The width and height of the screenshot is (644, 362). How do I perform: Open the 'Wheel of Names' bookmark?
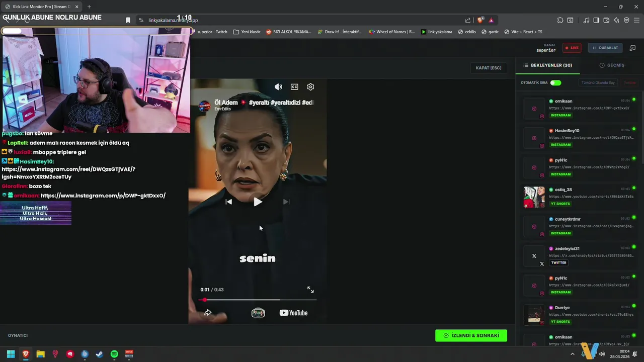392,32
